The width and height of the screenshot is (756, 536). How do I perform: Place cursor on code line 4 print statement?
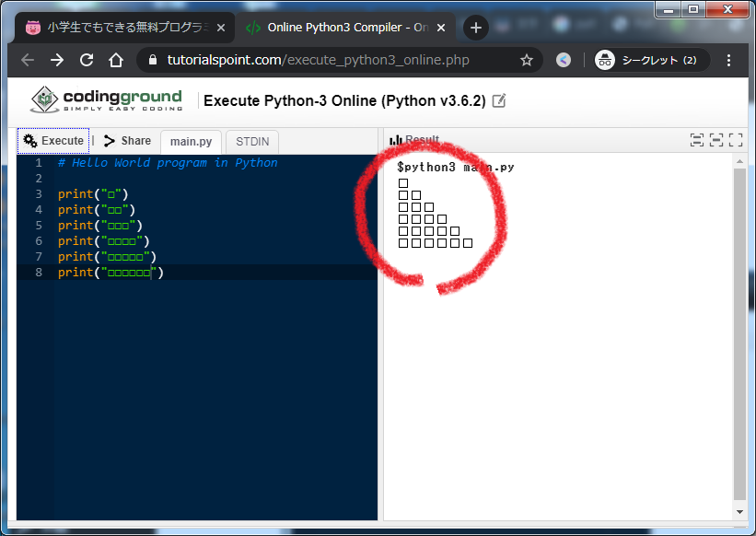pos(97,210)
